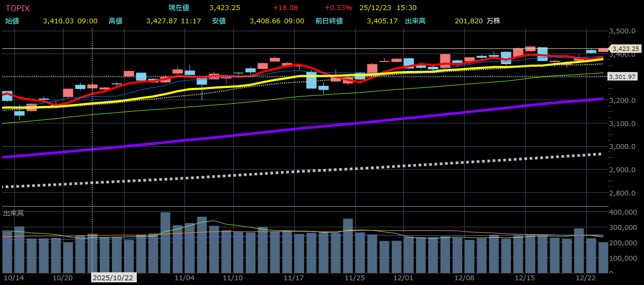Viewport: 644px width, 285px height.
Task: Click the 始値 opening price value 3,410.03
Action: pos(59,21)
